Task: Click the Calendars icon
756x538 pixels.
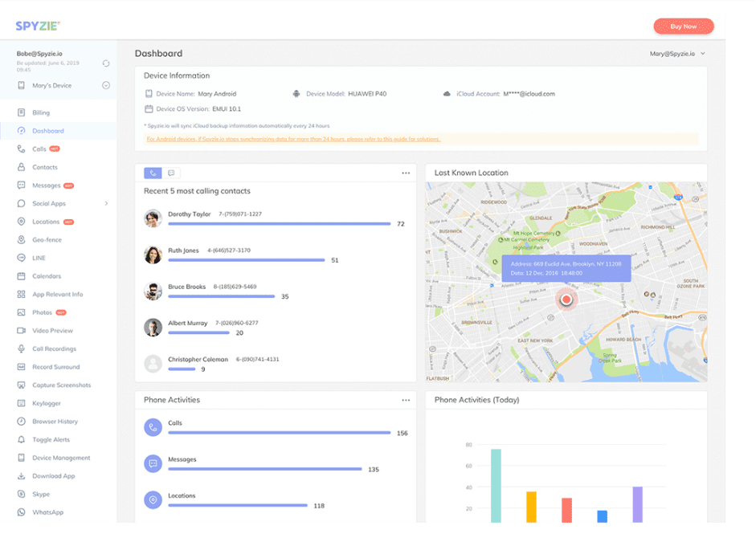Action: (21, 276)
